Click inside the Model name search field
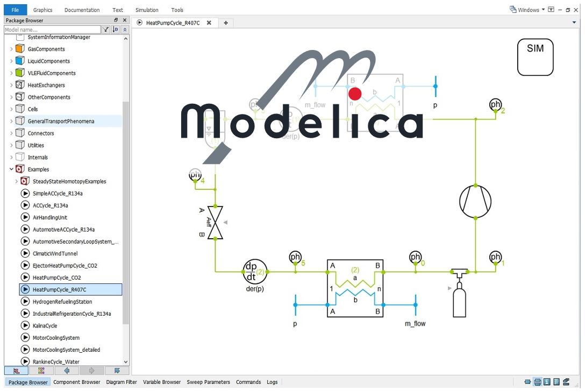The image size is (585, 392). point(51,29)
